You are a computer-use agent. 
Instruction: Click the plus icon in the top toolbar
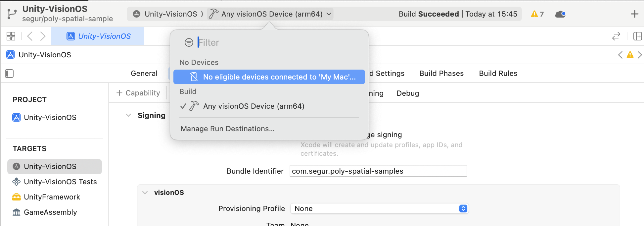click(x=635, y=14)
